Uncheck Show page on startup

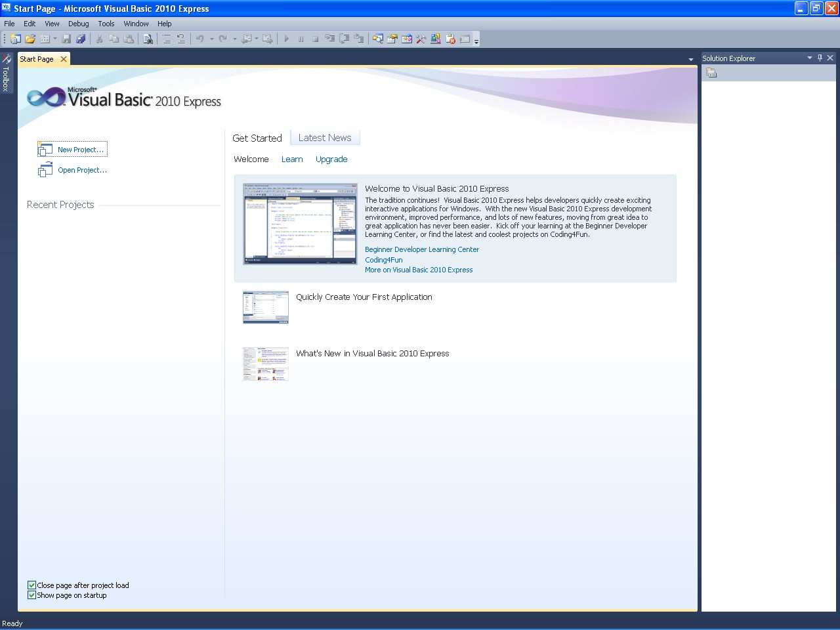[x=31, y=595]
